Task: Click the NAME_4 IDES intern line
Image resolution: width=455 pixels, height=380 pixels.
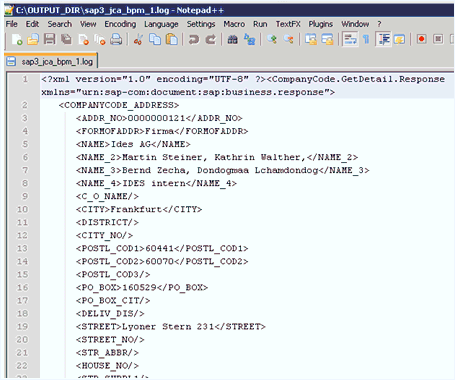Action: tap(156, 183)
